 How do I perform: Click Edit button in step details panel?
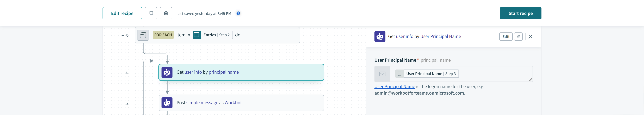point(505,37)
